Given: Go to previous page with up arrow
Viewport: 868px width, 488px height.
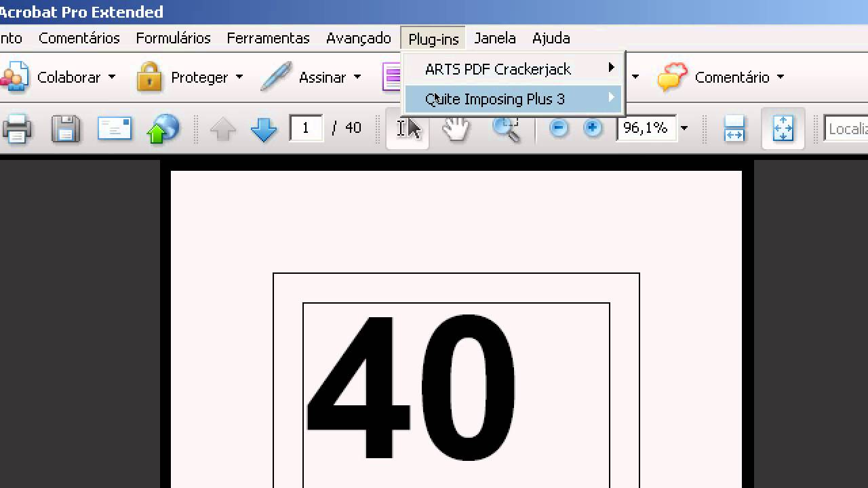Looking at the screenshot, I should (223, 128).
